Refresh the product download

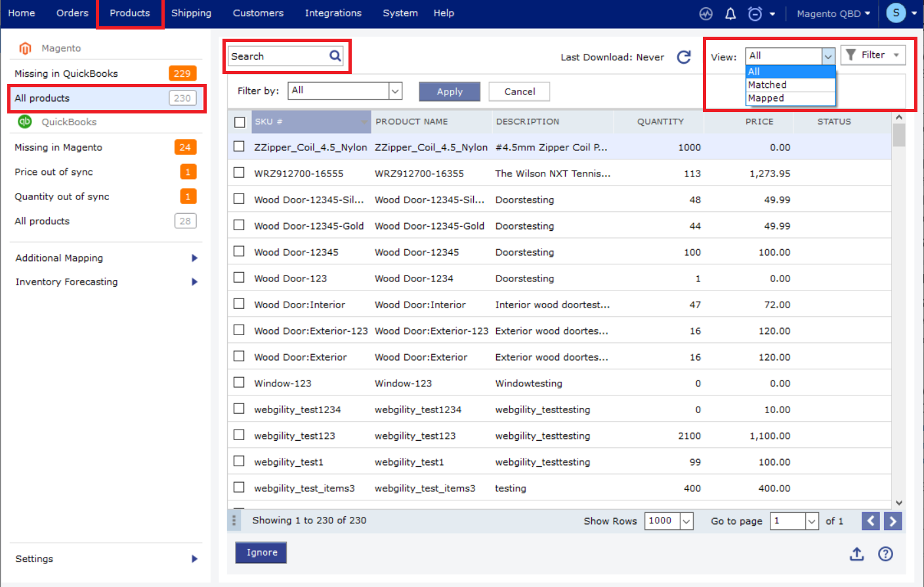click(684, 57)
